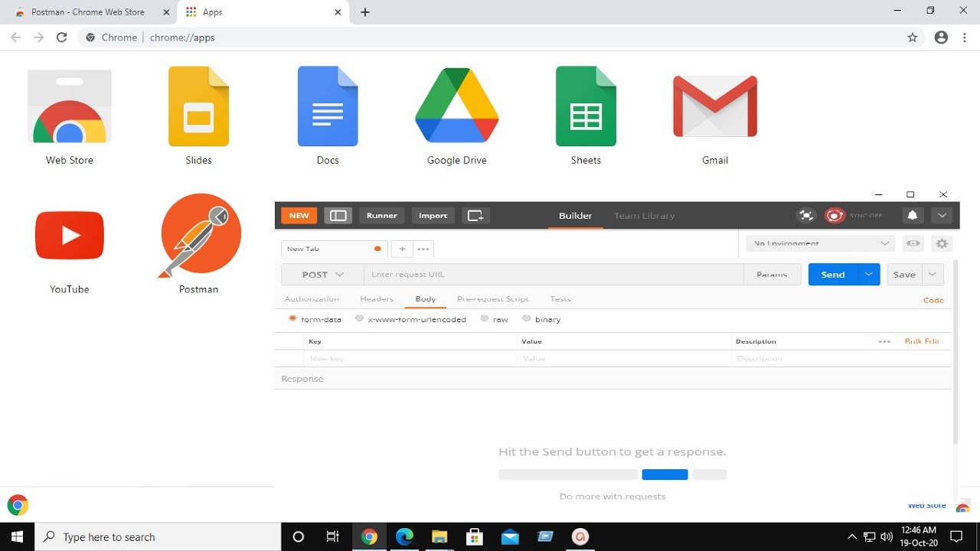
Task: Bookmark this page with star icon
Action: (912, 37)
